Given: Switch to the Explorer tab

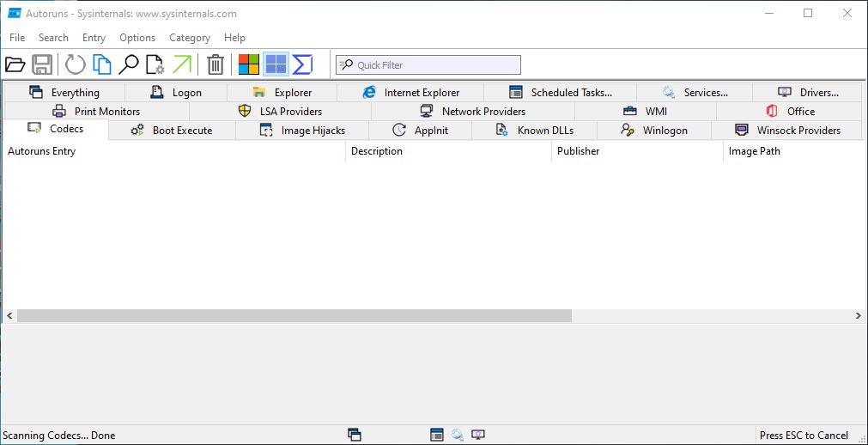Looking at the screenshot, I should [x=282, y=93].
